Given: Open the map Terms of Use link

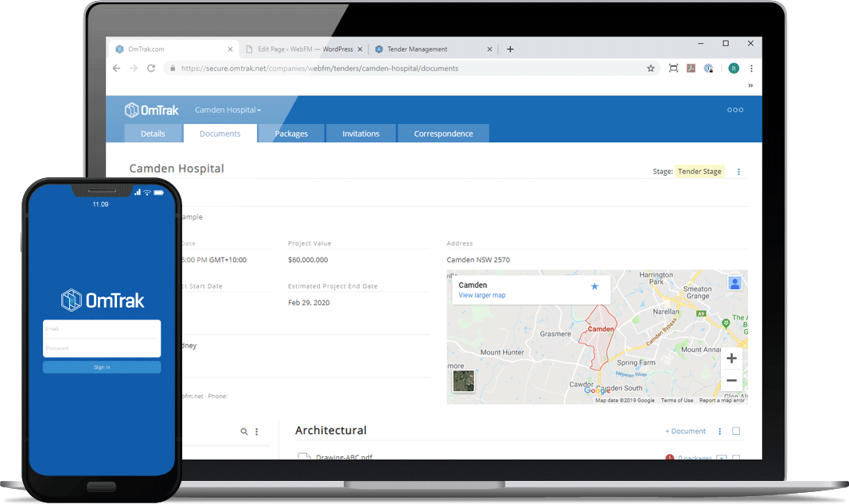Looking at the screenshot, I should [x=677, y=400].
